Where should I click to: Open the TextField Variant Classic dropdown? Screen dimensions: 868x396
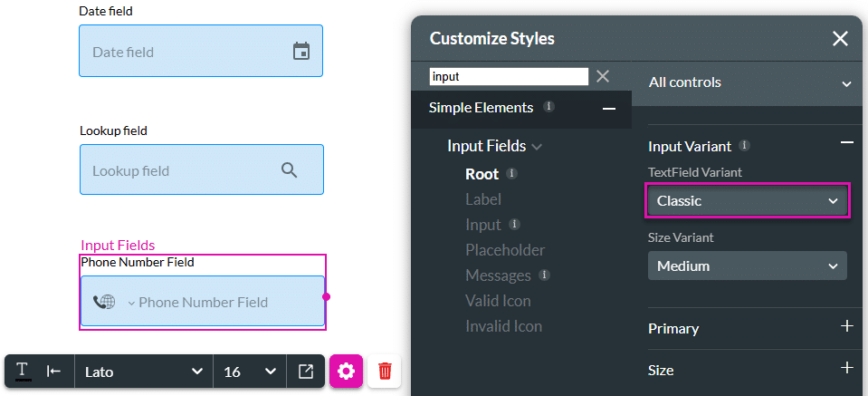(748, 201)
